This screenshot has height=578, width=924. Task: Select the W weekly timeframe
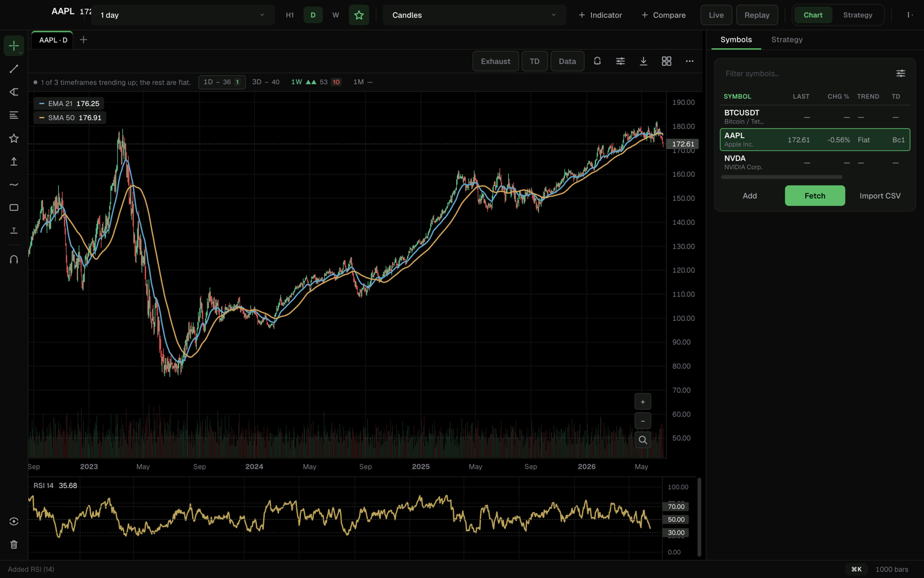coord(336,15)
